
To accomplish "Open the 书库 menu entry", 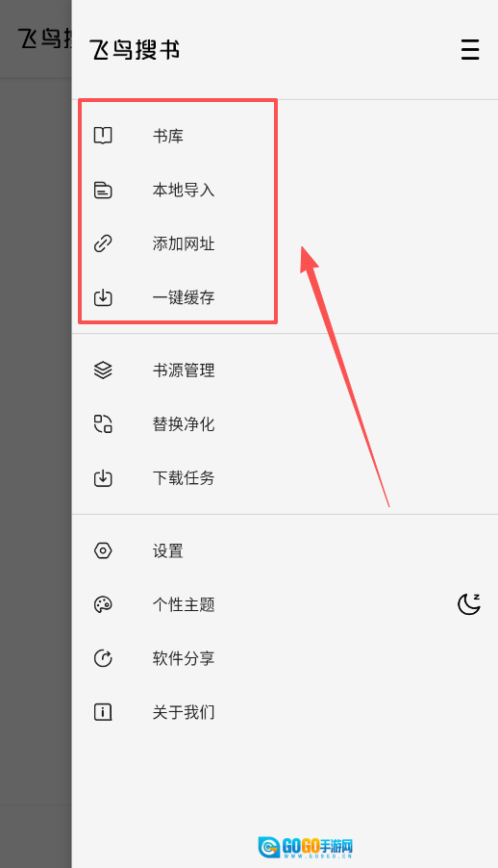I will [285, 136].
